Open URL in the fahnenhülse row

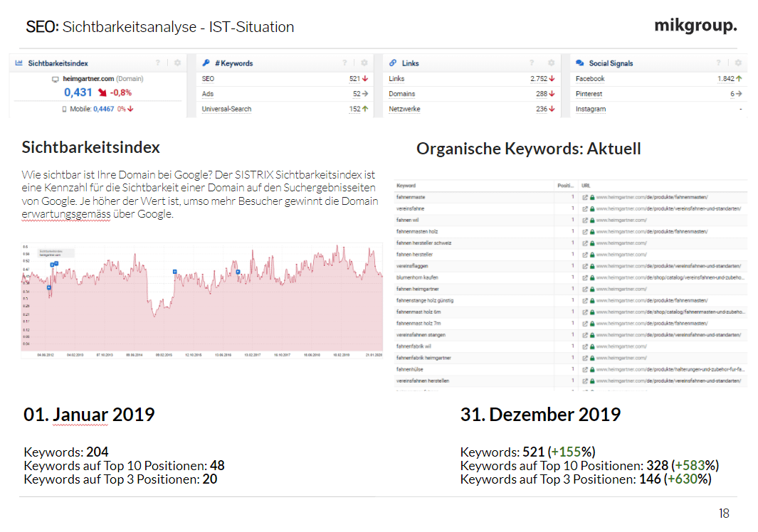click(670, 370)
